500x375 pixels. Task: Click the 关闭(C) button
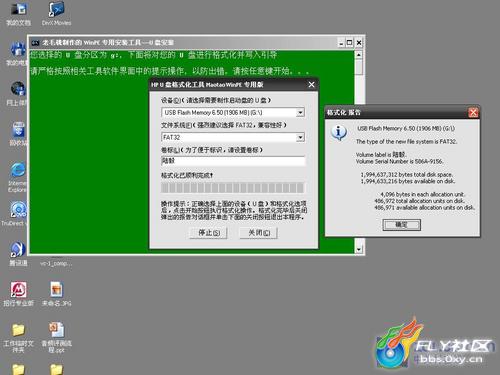pyautogui.click(x=259, y=232)
